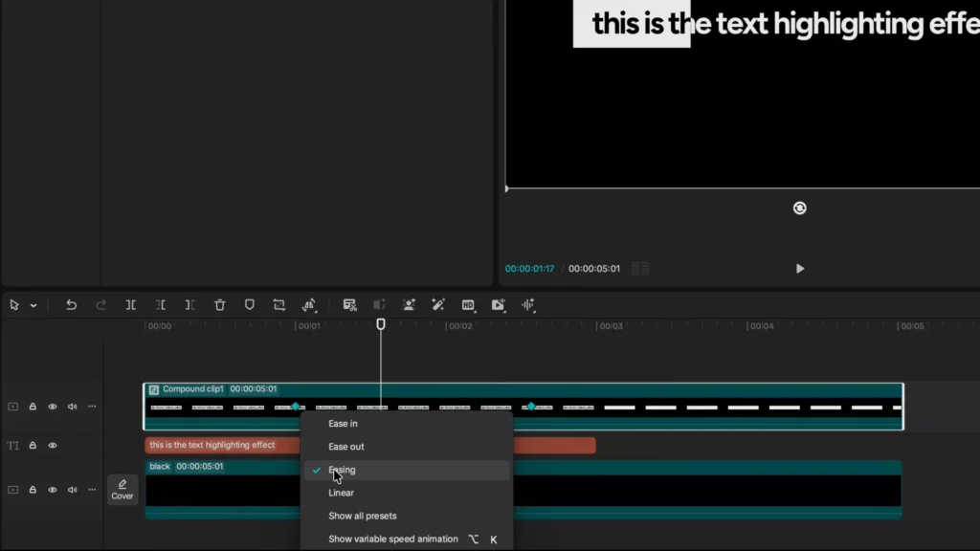Screen dimensions: 980x551
Task: Choose Ease in from the context menu
Action: pos(343,424)
